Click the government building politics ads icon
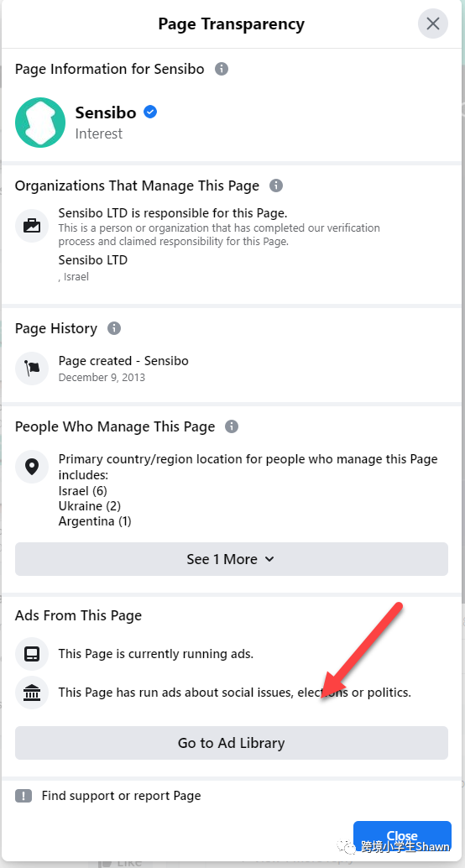The width and height of the screenshot is (465, 868). tap(32, 693)
